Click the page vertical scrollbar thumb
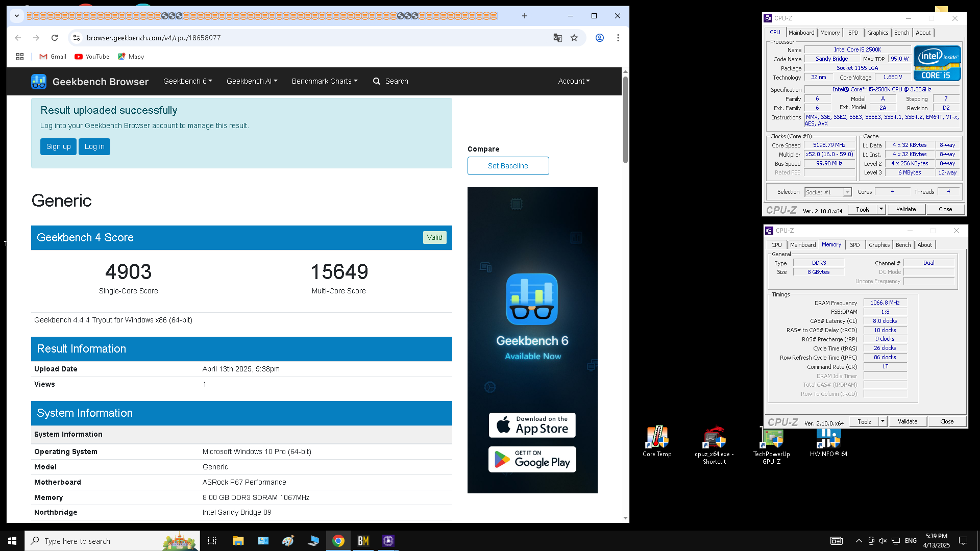The image size is (980, 551). (x=625, y=119)
